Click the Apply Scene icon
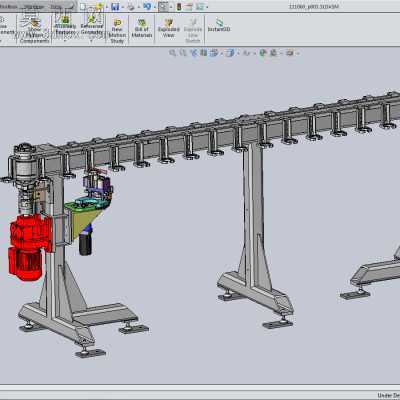The width and height of the screenshot is (400, 400). click(x=274, y=53)
